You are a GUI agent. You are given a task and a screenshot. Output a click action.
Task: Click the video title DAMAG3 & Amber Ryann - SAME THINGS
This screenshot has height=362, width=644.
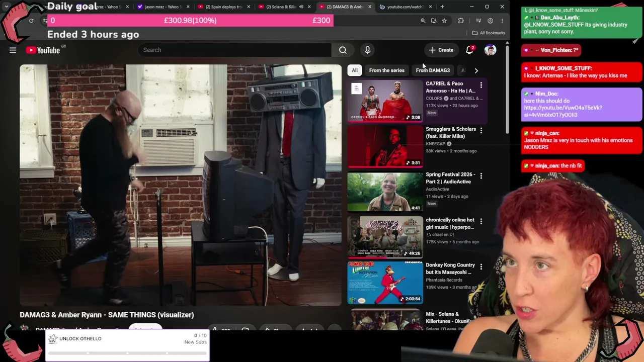point(107,315)
